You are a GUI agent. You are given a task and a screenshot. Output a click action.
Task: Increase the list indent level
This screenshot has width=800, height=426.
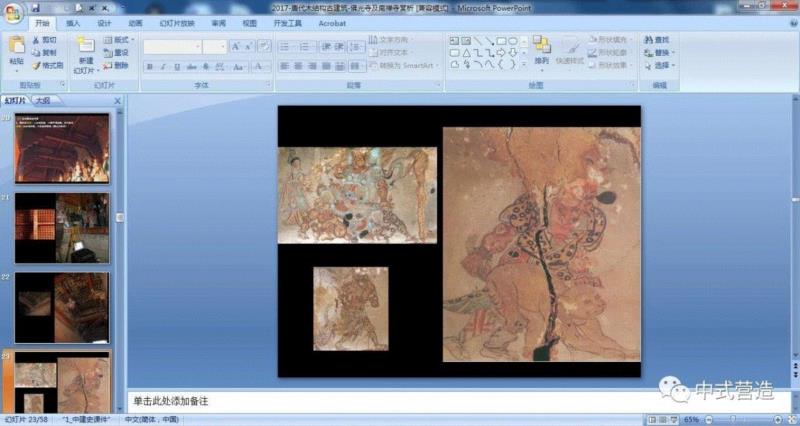click(340, 47)
